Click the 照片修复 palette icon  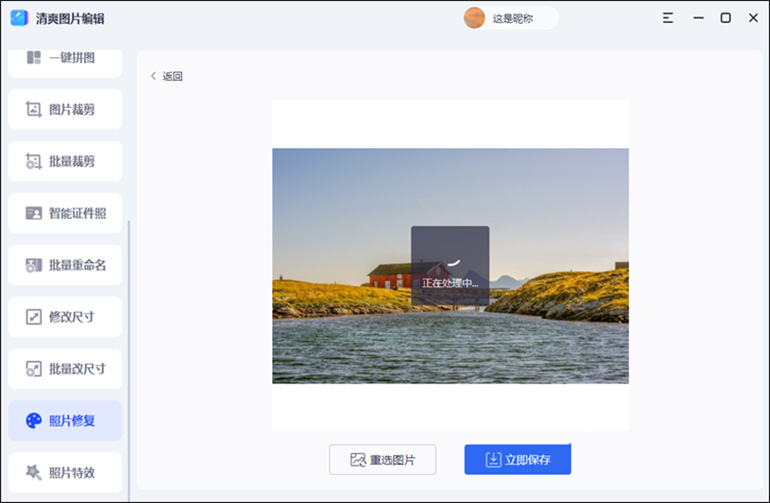point(33,421)
